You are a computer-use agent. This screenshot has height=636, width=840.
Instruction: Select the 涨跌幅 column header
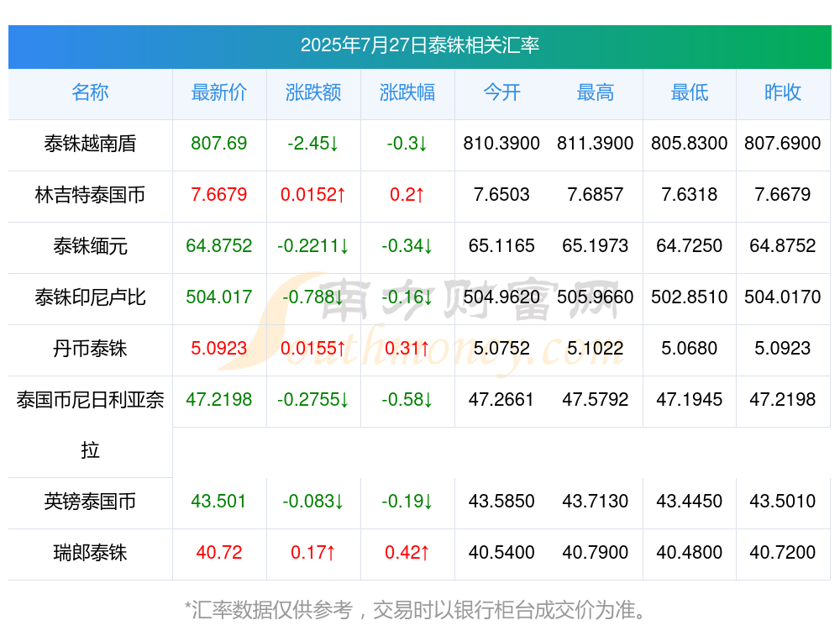pos(407,92)
